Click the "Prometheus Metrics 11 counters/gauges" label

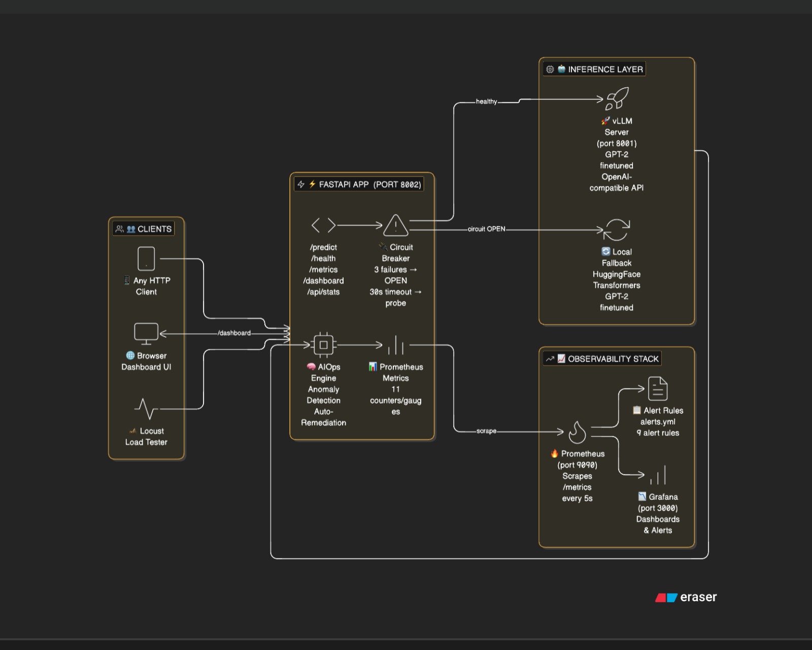396,389
